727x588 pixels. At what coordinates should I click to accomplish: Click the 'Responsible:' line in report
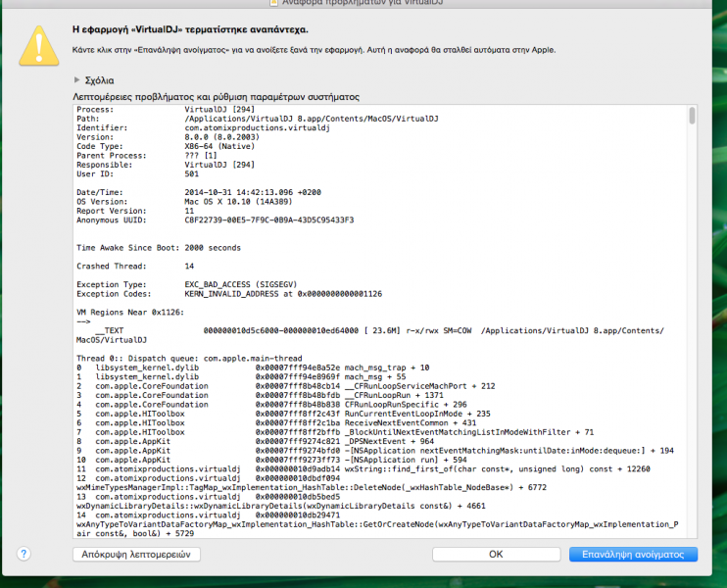[x=166, y=165]
